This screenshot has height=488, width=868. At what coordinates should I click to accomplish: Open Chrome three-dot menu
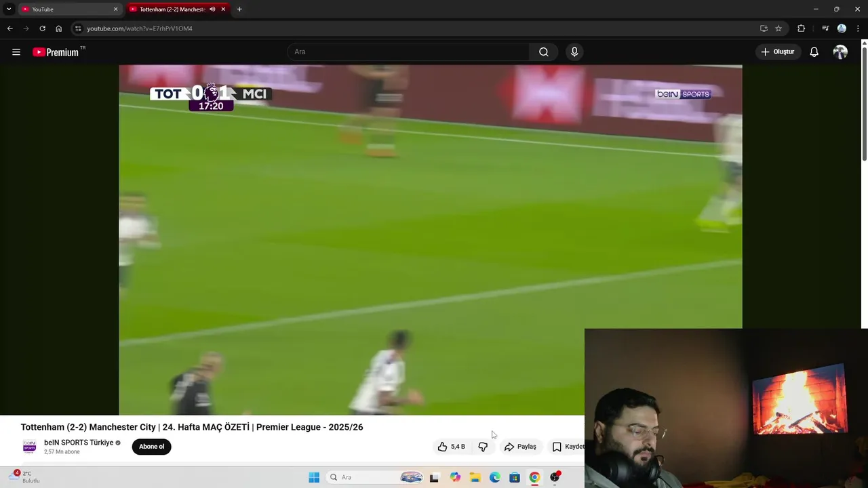coord(858,28)
